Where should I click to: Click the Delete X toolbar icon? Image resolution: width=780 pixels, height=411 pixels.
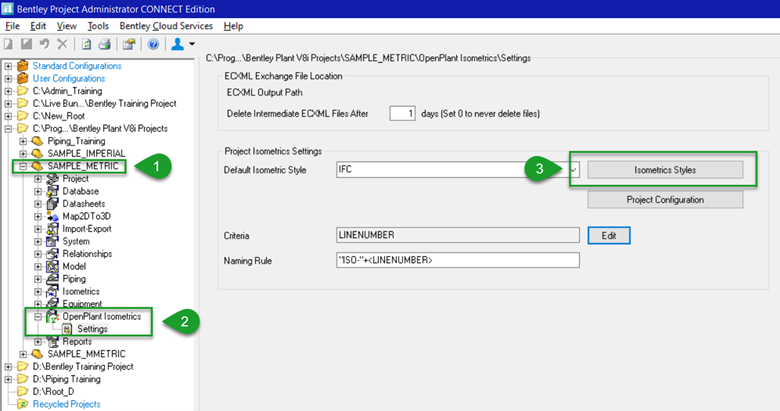pyautogui.click(x=62, y=44)
